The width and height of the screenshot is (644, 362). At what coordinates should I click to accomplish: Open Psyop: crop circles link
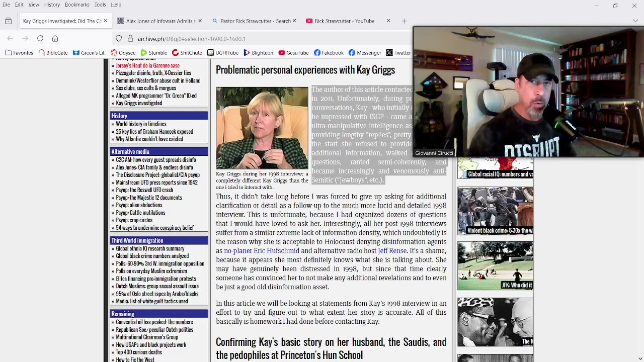(x=134, y=220)
